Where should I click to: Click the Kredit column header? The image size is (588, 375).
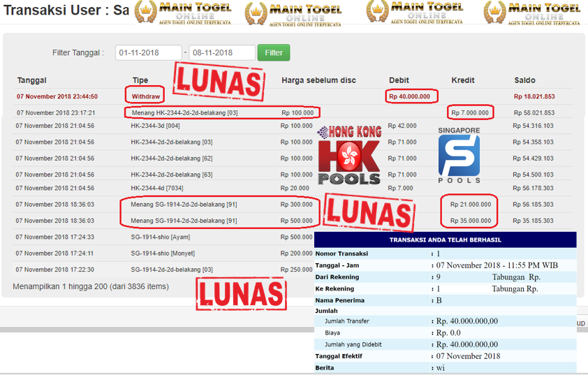point(463,80)
